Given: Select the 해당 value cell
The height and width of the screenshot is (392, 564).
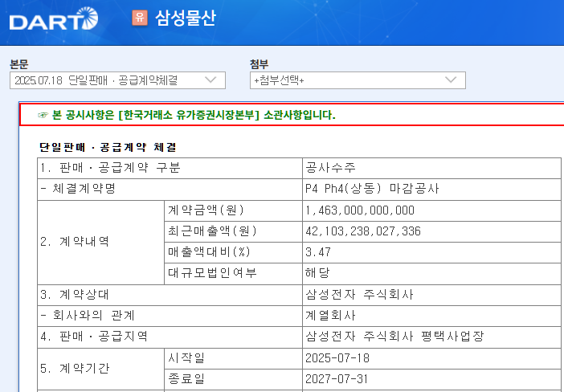Looking at the screenshot, I should 431,274.
